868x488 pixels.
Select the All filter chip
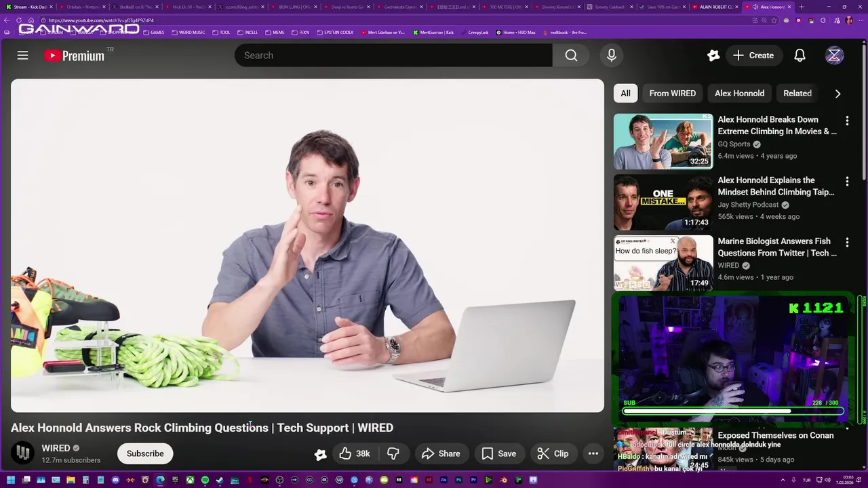pos(625,94)
